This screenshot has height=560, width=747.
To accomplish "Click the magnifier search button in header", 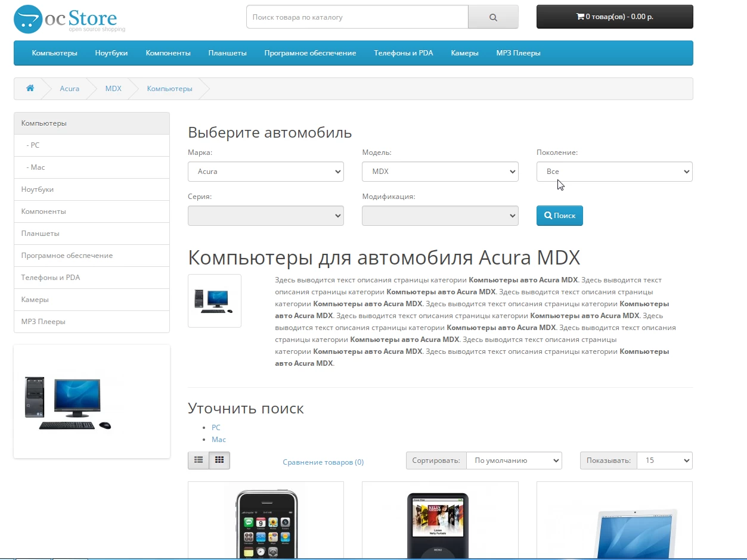I will (x=493, y=17).
